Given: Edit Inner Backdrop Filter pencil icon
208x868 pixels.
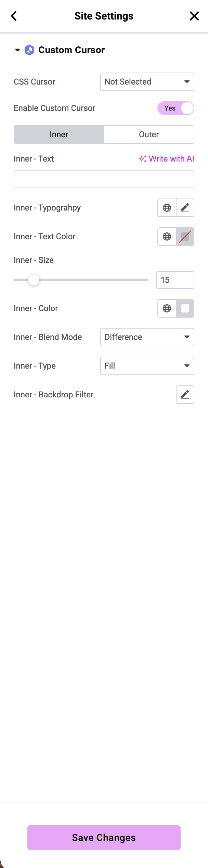Looking at the screenshot, I should pos(185,395).
